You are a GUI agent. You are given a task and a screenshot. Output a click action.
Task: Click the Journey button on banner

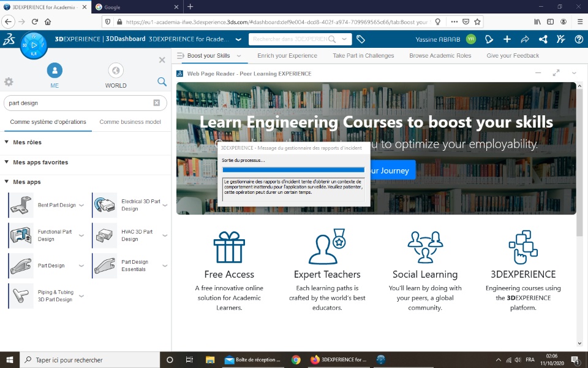click(393, 170)
